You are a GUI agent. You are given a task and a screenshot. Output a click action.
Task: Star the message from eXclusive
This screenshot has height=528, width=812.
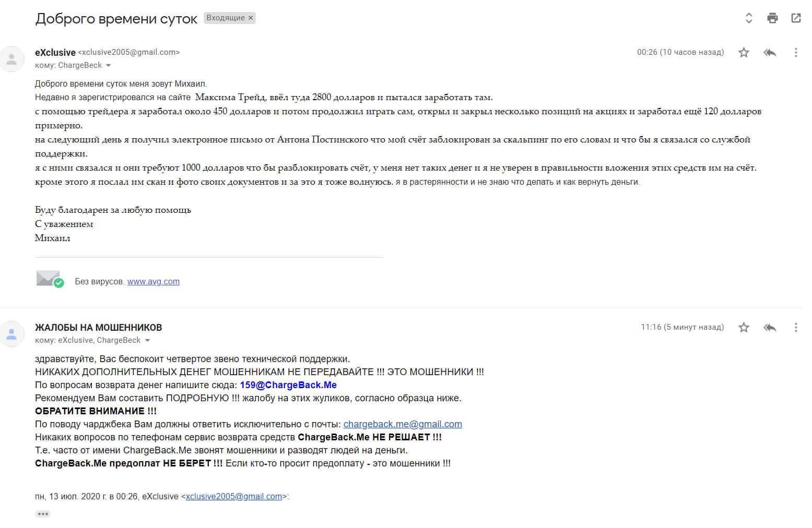[744, 52]
